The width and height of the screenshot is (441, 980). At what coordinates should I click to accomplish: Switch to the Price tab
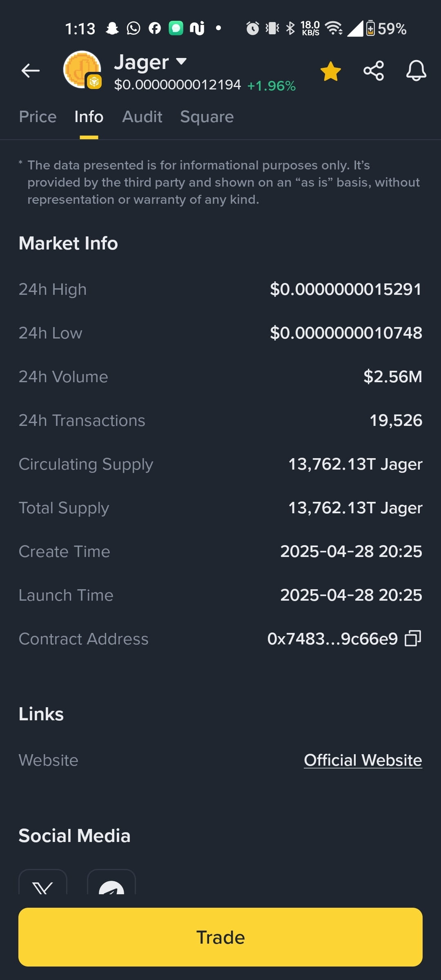pos(38,117)
